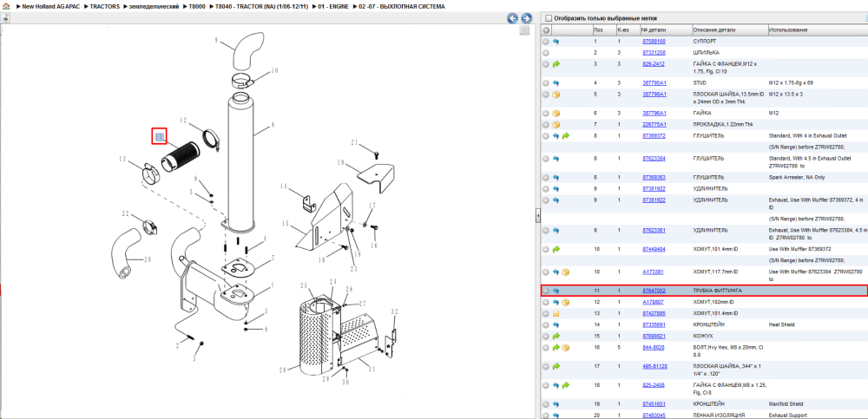
Task: Click blue arrow icon for ТРУБКА ФИТТИНГА row
Action: (x=556, y=291)
